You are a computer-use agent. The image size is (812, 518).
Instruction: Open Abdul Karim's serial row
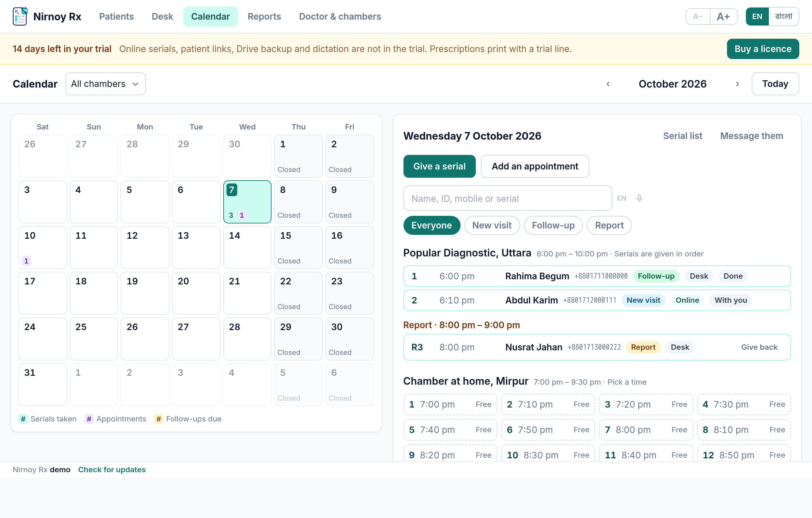597,300
